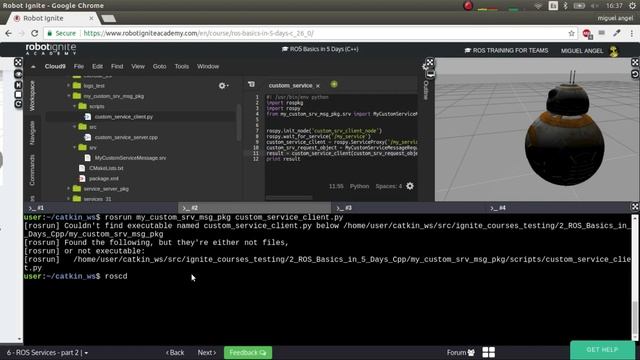Click the fullscreen icon on the simulation's right edge
The image size is (640, 360).
(x=635, y=62)
